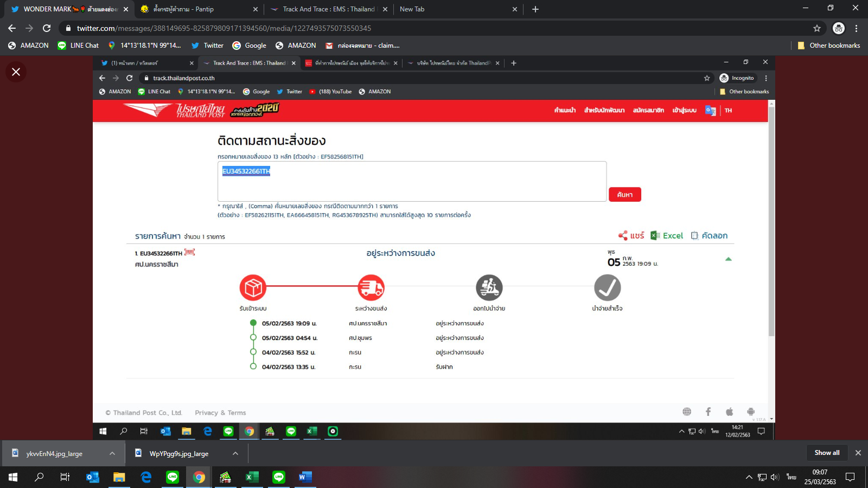Viewport: 868px width, 488px height.
Task: Click Show all downloads
Action: click(827, 453)
